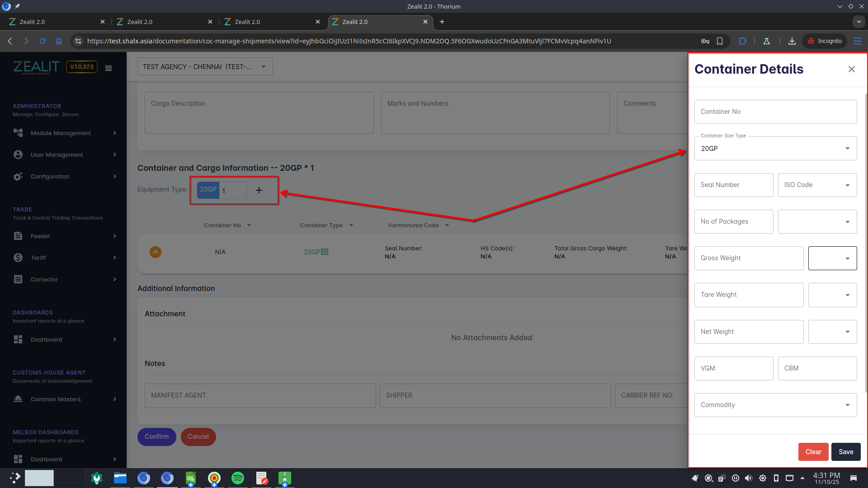
Task: Click the plus icon next to 20GP equipment
Action: 259,190
